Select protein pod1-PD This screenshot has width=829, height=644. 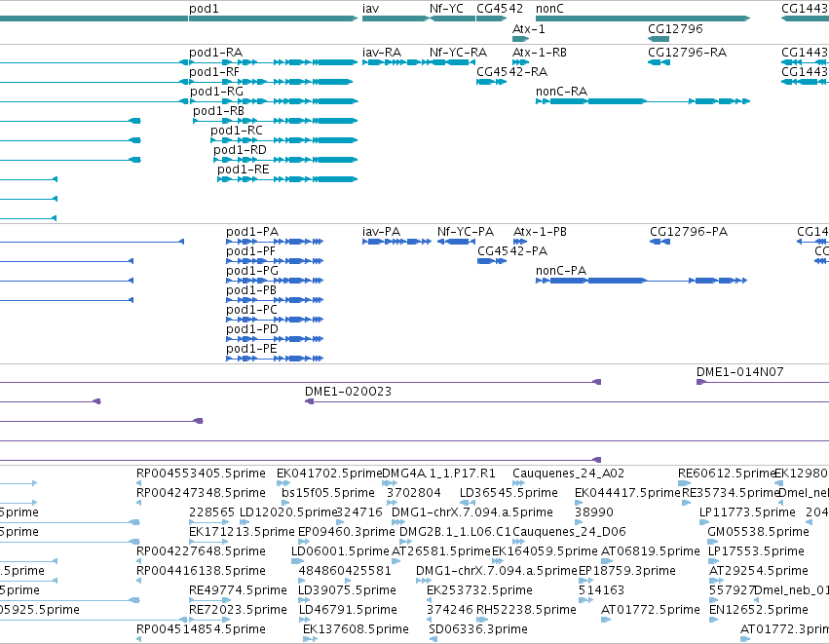tap(252, 330)
